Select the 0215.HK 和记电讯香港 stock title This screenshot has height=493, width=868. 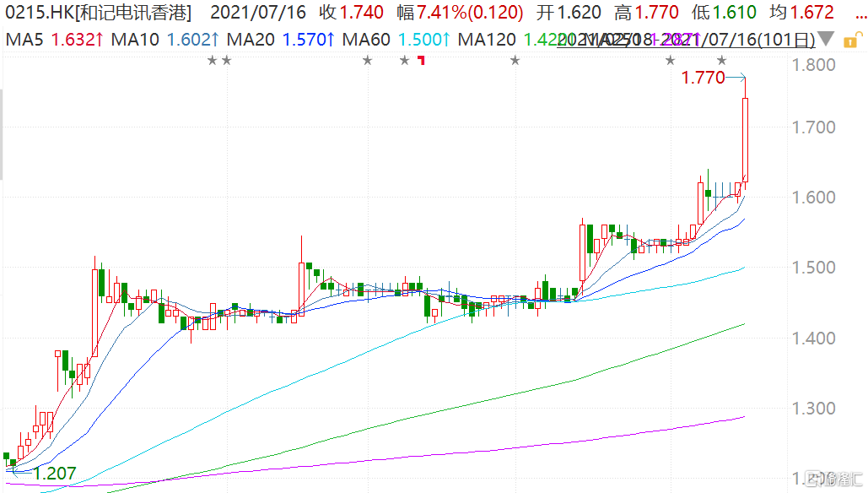pyautogui.click(x=97, y=13)
